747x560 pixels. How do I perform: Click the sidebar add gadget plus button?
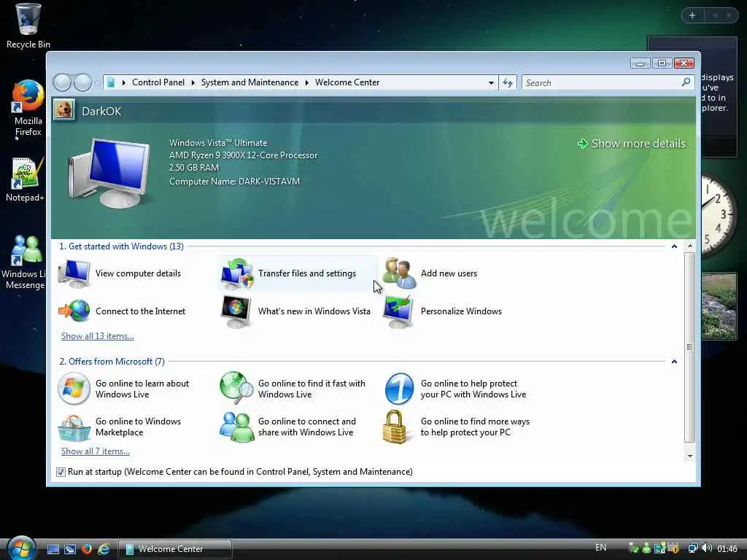pos(692,15)
